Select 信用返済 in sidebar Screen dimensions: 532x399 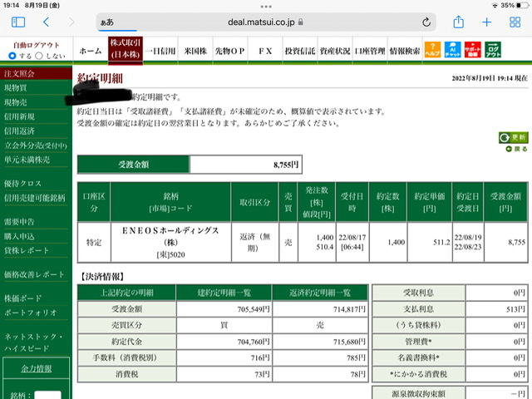click(19, 131)
